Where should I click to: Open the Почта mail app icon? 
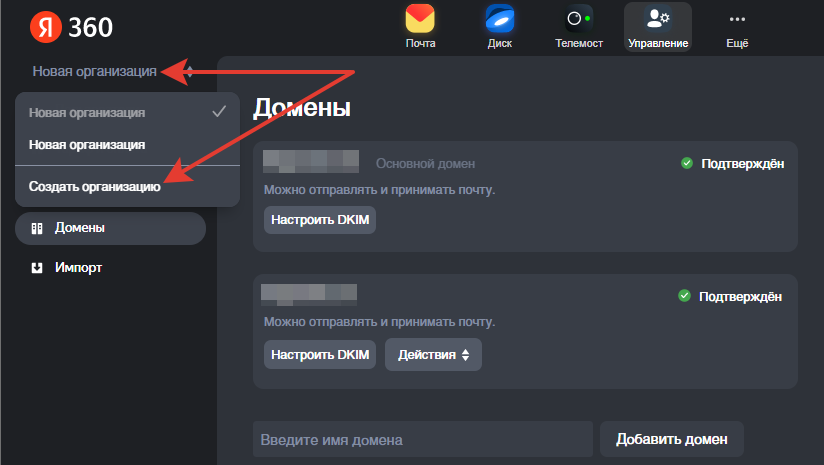[x=420, y=18]
